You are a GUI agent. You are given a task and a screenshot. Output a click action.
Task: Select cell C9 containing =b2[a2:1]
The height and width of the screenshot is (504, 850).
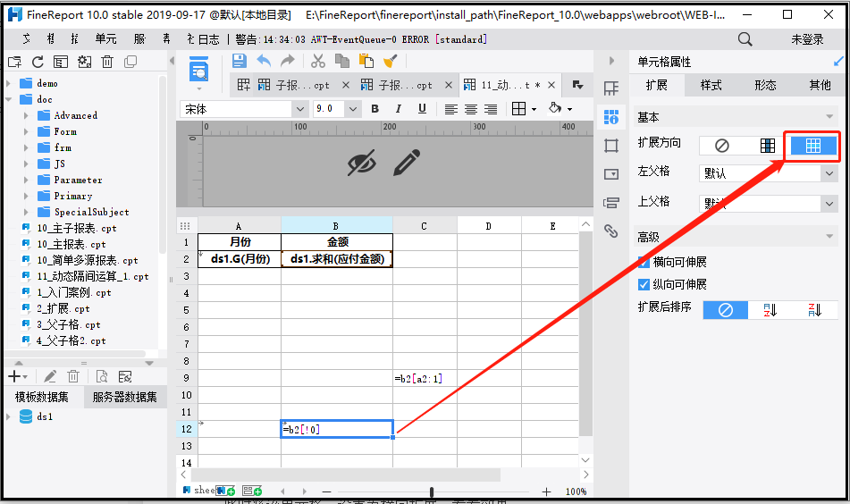(x=425, y=378)
